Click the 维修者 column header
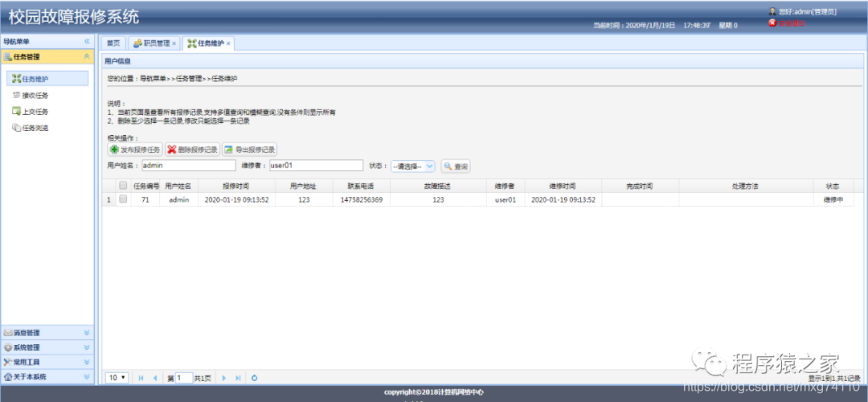Viewport: 868px width, 402px height. [x=506, y=186]
